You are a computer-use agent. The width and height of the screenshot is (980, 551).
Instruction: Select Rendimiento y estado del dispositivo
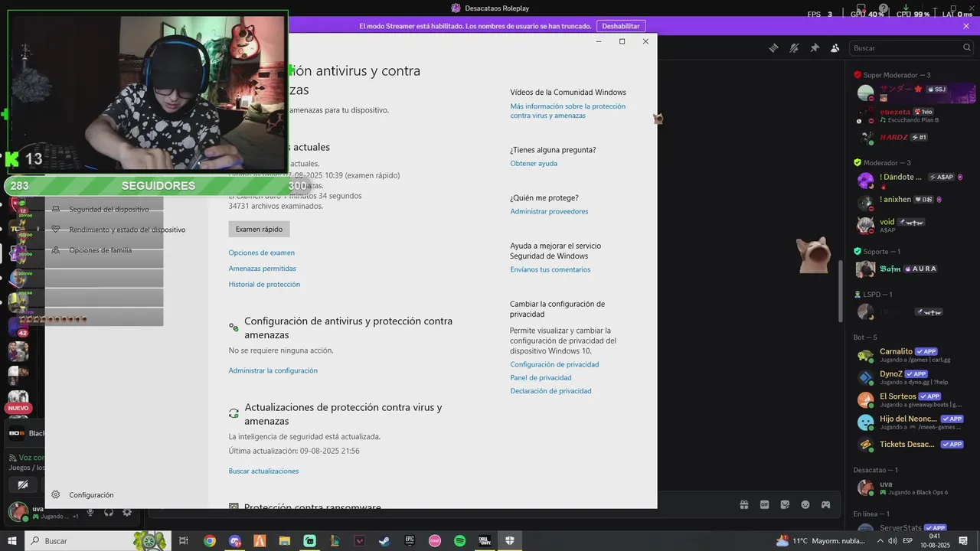126,230
